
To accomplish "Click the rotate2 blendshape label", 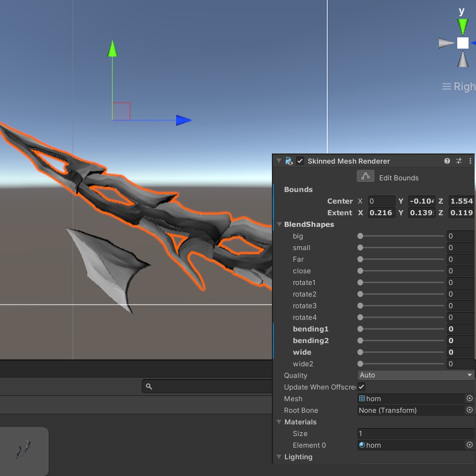I will click(x=304, y=294).
